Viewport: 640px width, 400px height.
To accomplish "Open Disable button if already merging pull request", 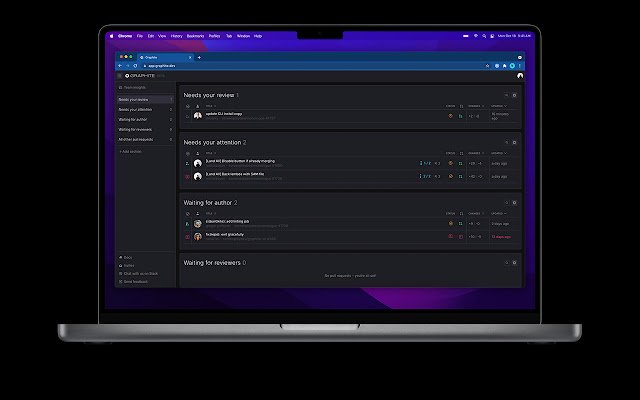I will click(x=240, y=161).
